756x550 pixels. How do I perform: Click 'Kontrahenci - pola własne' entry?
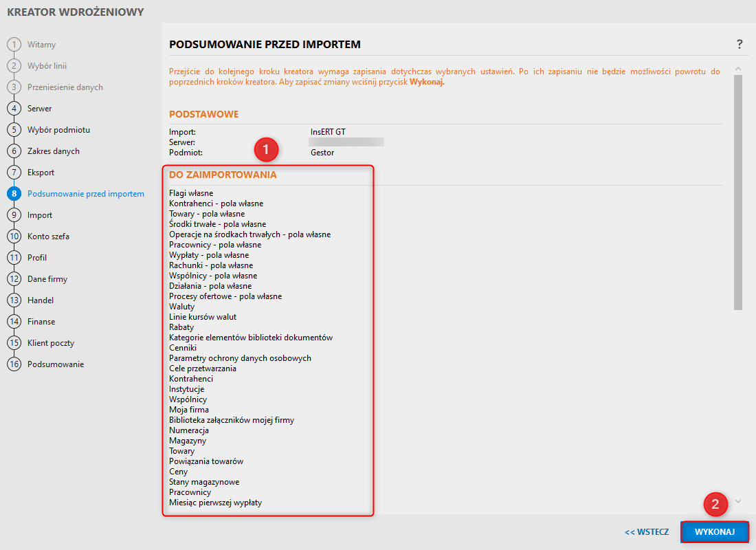216,203
